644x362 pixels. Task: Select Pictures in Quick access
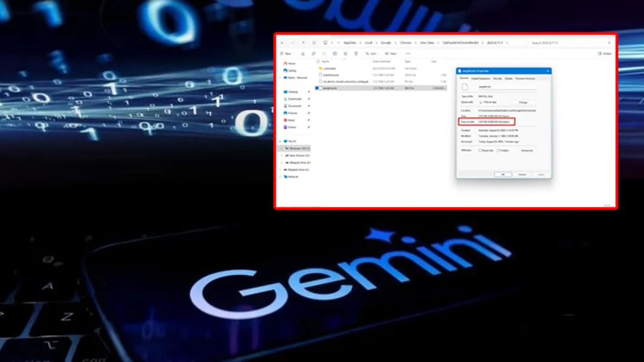point(291,113)
